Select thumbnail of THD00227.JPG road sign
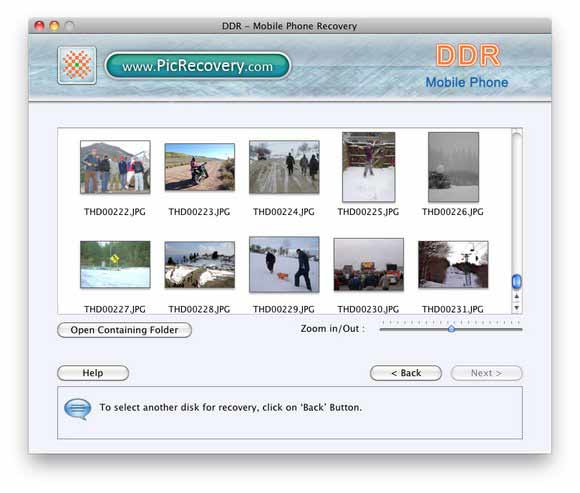Screen dimensions: 580x493 (115, 264)
